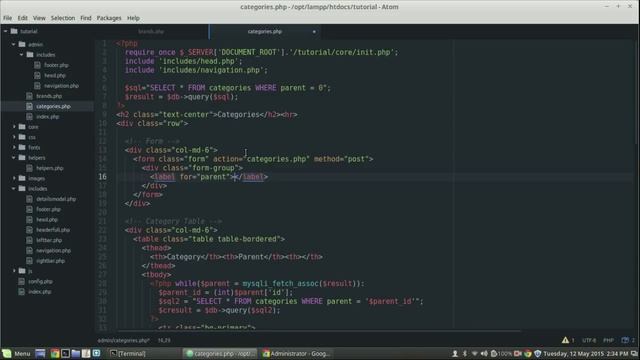The height and width of the screenshot is (360, 640).
Task: Open the View menu
Action: [x=39, y=18]
